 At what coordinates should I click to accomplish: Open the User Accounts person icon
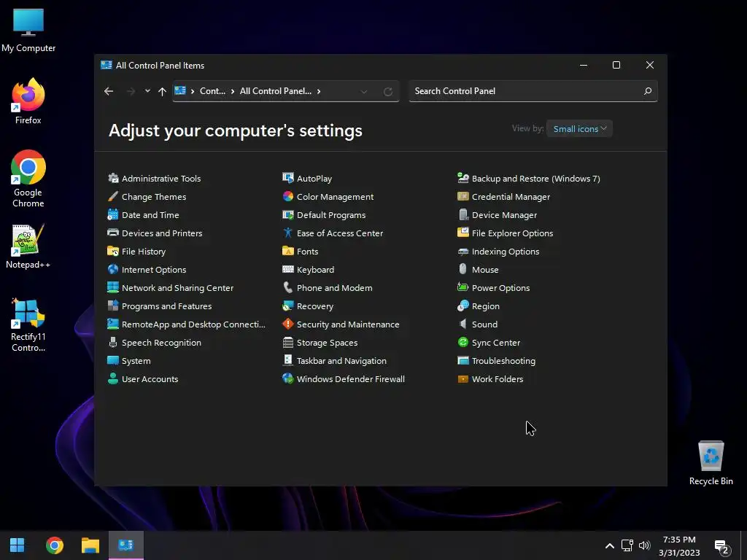[x=113, y=379]
